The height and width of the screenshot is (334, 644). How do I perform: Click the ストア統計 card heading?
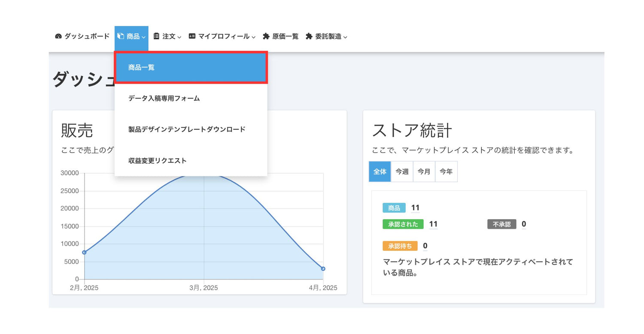coord(412,131)
